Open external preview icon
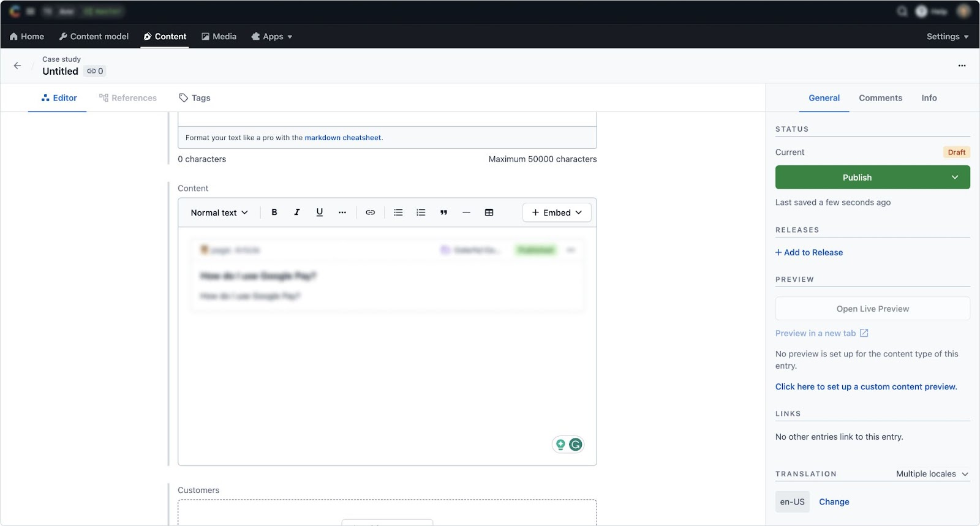 coord(864,333)
